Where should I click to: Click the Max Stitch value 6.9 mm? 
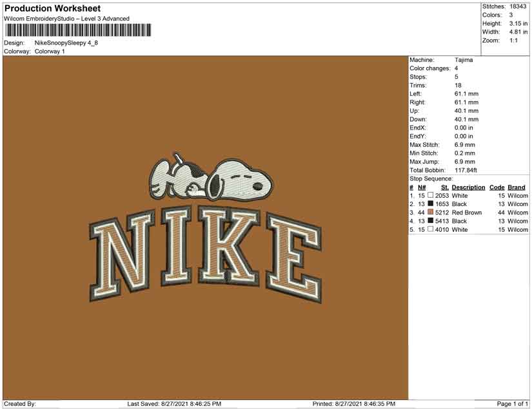[465, 145]
